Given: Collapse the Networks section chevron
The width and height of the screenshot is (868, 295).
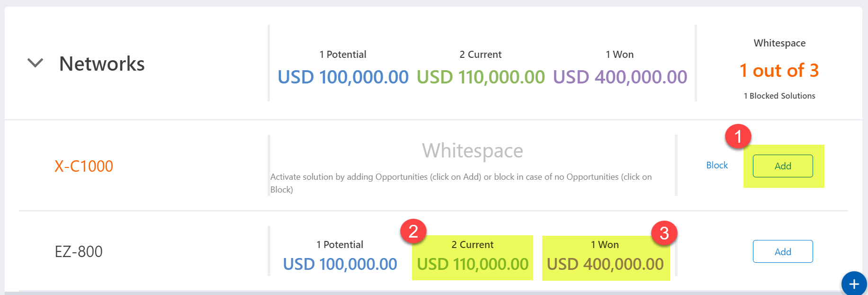Looking at the screenshot, I should 36,63.
